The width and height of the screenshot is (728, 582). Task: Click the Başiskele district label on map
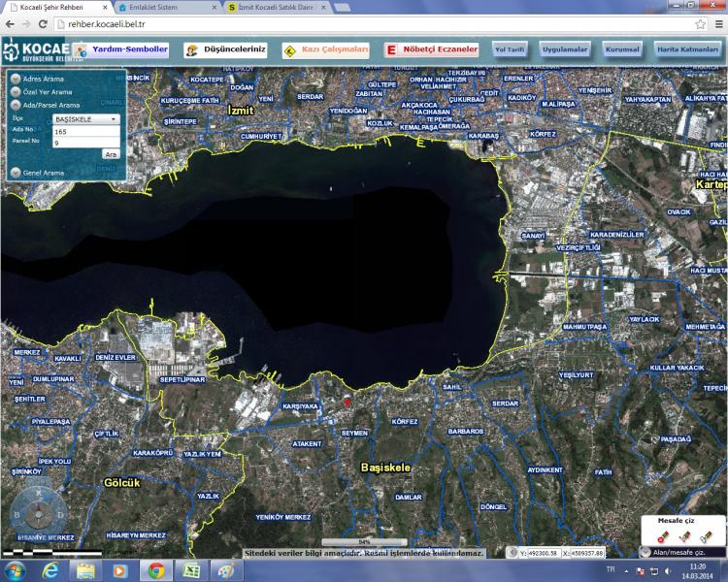click(x=385, y=468)
